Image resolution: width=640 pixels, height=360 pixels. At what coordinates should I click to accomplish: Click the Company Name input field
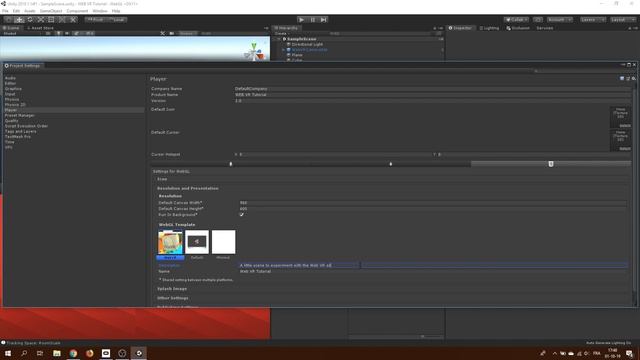click(x=433, y=89)
